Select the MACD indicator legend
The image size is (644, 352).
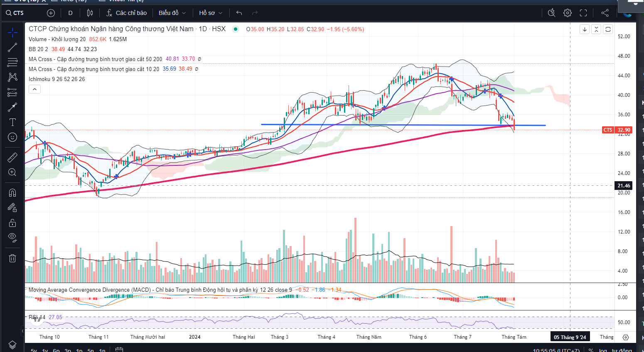[160, 290]
